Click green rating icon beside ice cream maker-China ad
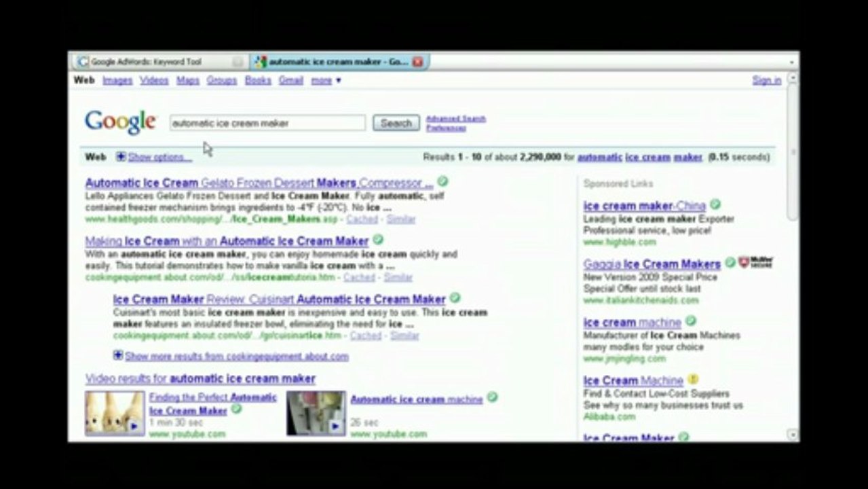The image size is (868, 489). click(715, 204)
